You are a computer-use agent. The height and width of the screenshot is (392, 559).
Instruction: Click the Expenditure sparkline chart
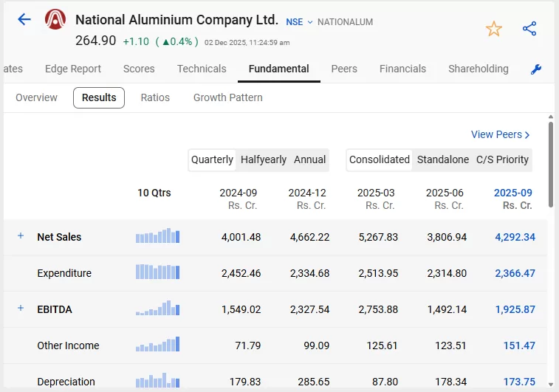[x=157, y=272]
